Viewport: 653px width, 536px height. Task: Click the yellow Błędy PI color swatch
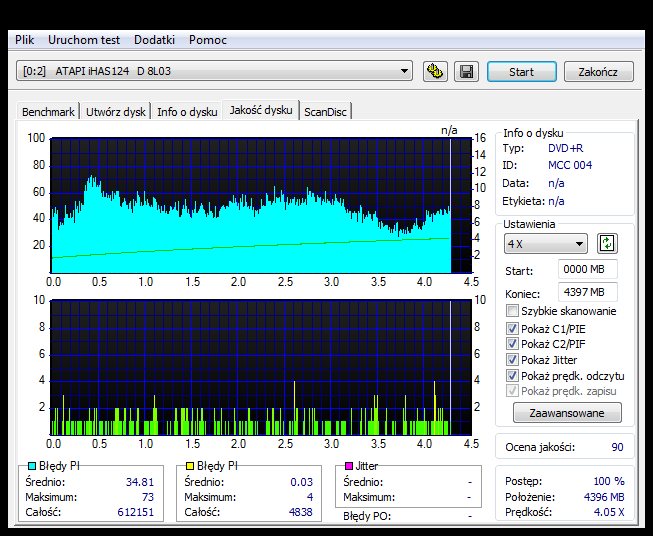[x=190, y=466]
